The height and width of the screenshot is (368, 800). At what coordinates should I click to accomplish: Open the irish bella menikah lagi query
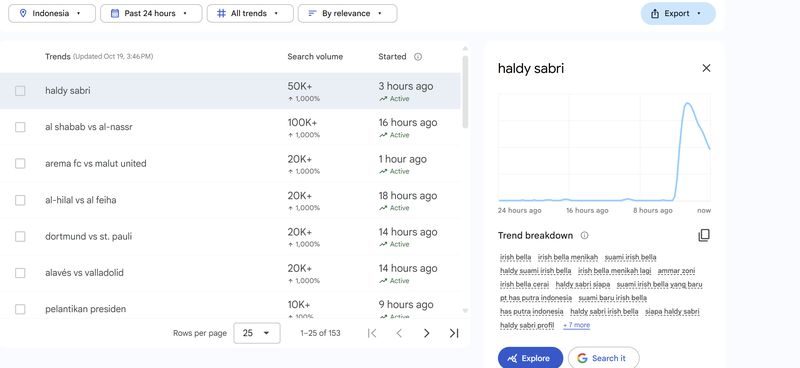pyautogui.click(x=614, y=271)
